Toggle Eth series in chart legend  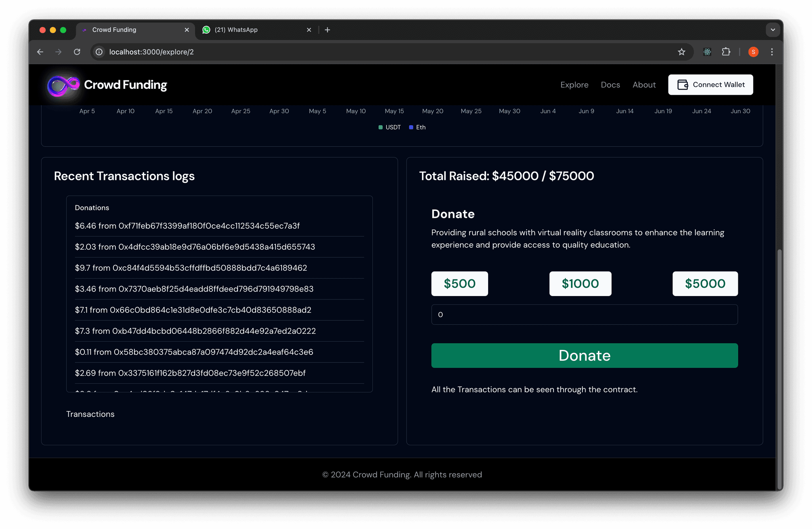[417, 127]
